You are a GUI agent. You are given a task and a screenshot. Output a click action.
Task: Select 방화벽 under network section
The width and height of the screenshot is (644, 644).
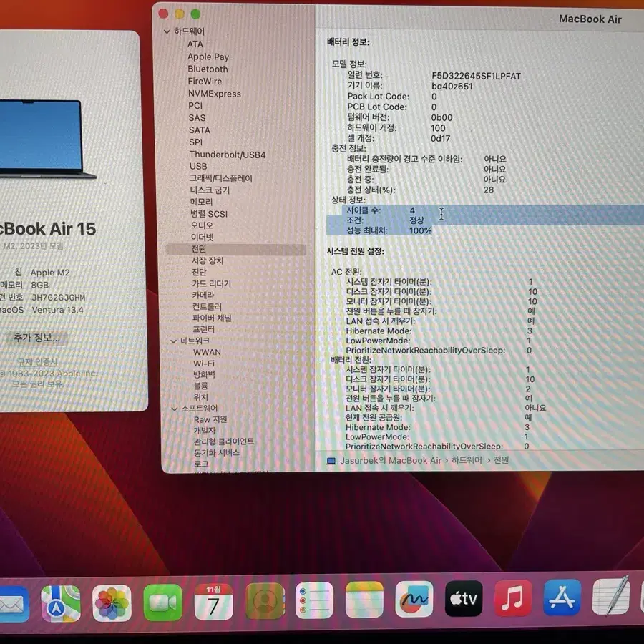coord(204,374)
